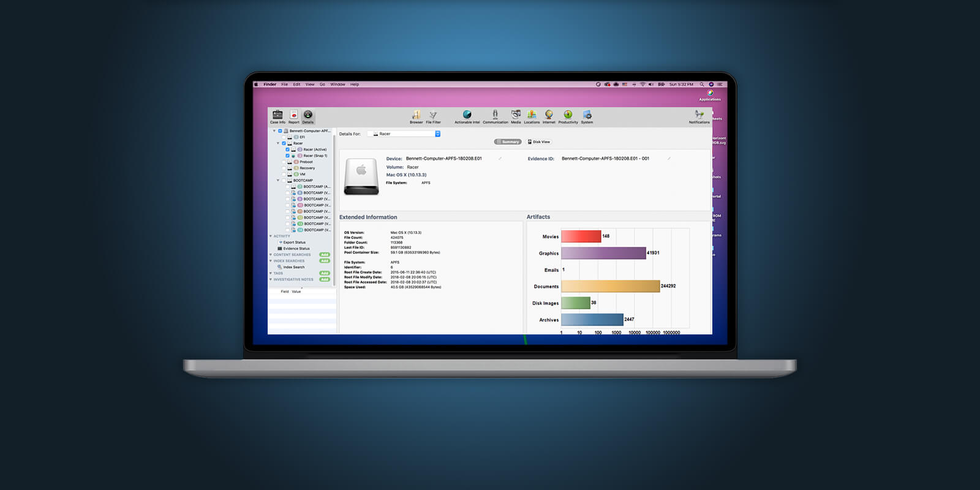Viewport: 980px width, 490px height.
Task: Switch to the Disk View tab
Action: click(539, 141)
